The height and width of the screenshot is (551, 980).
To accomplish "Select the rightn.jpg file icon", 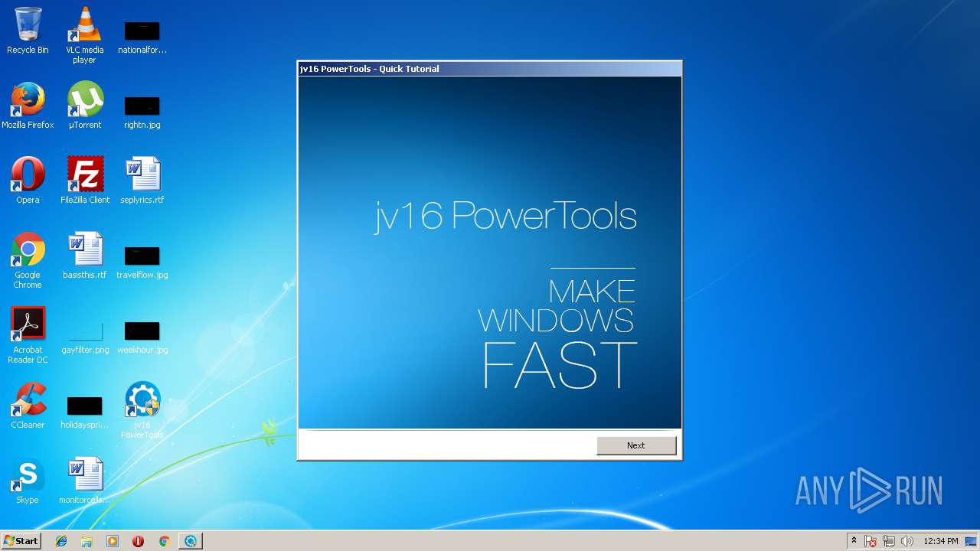I will click(142, 112).
